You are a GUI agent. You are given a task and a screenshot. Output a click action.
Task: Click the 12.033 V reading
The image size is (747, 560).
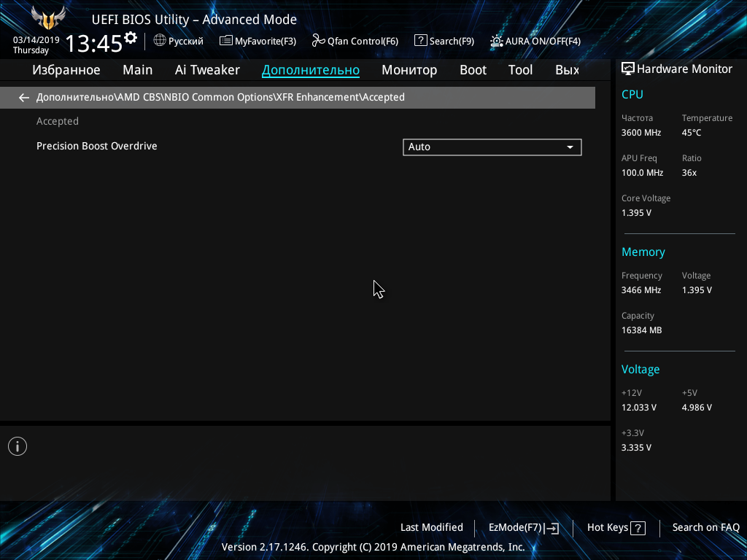point(638,408)
